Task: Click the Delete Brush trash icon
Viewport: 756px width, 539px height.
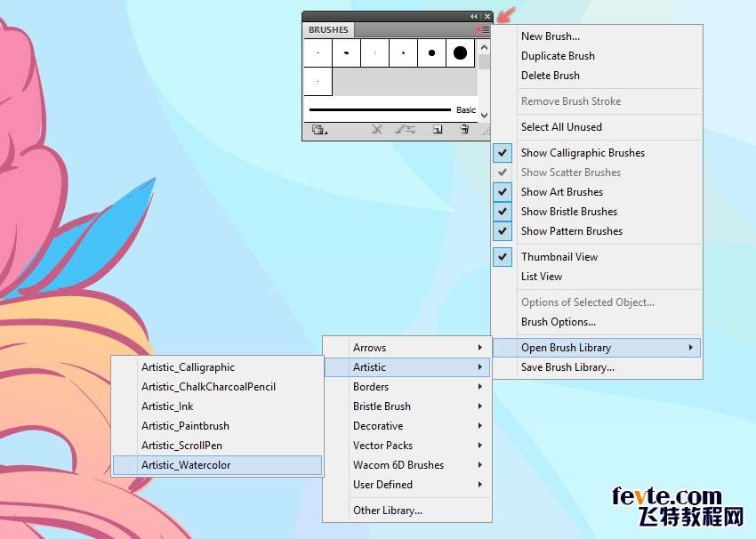Action: tap(464, 130)
